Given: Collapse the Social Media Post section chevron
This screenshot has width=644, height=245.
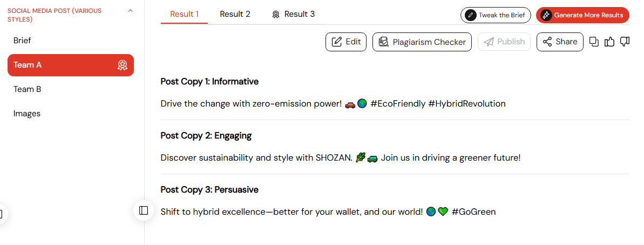Looking at the screenshot, I should point(131,11).
